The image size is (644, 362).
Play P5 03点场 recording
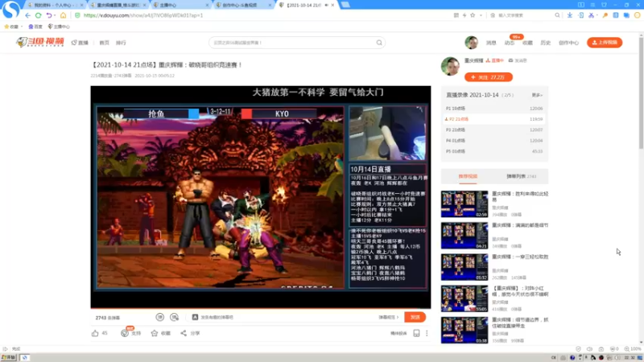pyautogui.click(x=494, y=151)
